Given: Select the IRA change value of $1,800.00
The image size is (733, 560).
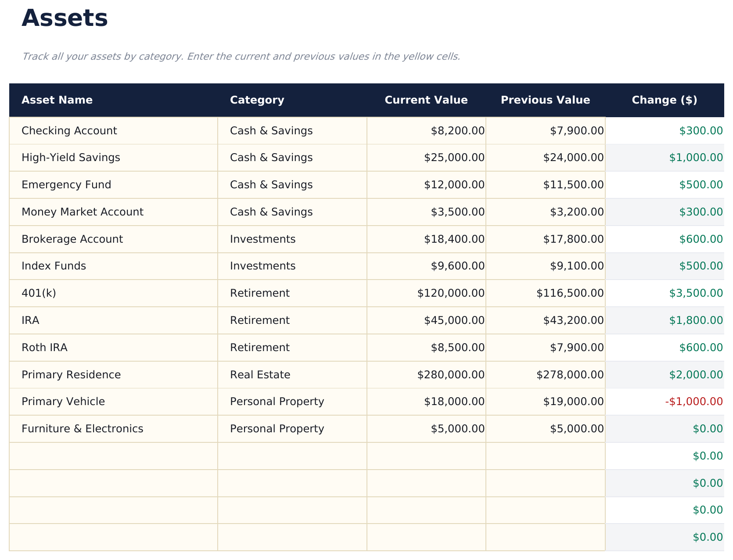Looking at the screenshot, I should 694,320.
